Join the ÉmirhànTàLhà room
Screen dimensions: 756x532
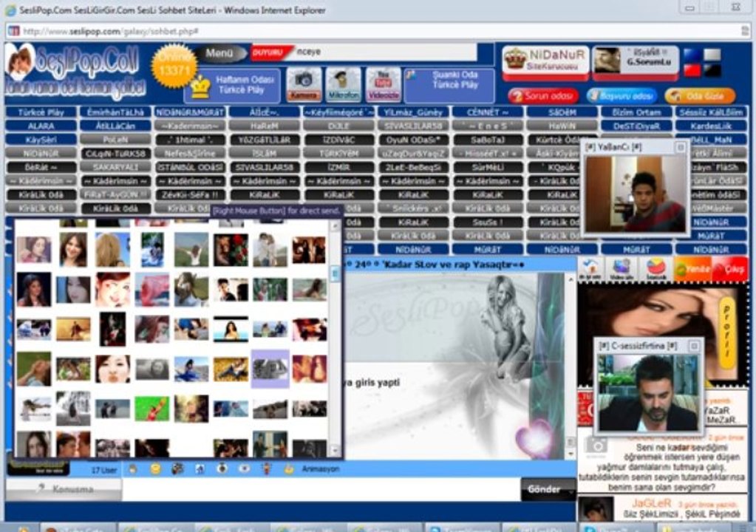pos(116,112)
